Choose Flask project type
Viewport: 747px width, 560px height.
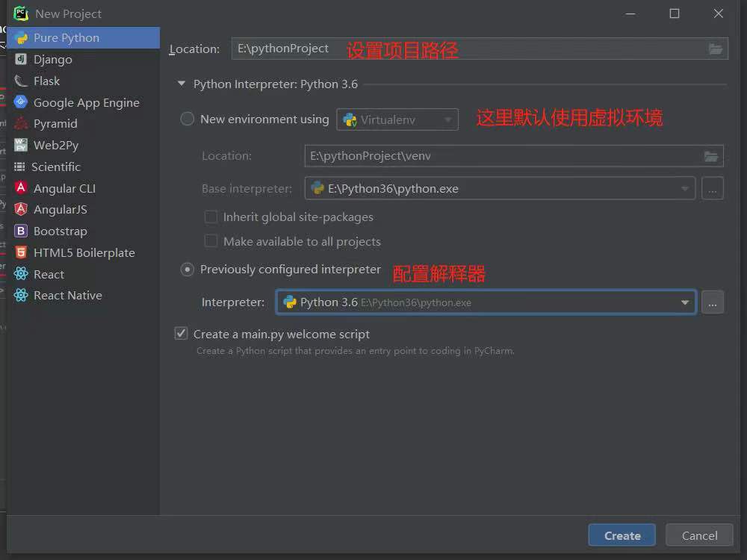[x=84, y=81]
